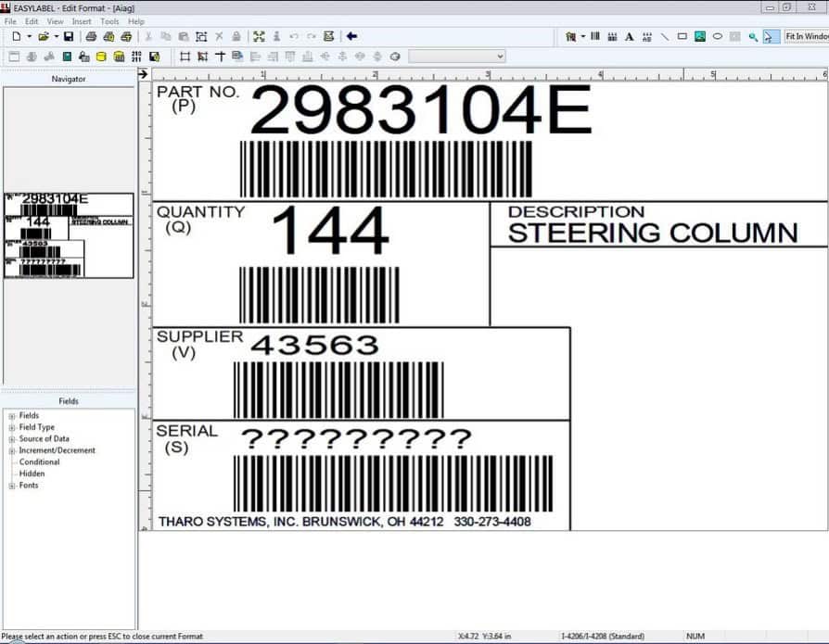Click the padlock Lock icon

coord(236,36)
